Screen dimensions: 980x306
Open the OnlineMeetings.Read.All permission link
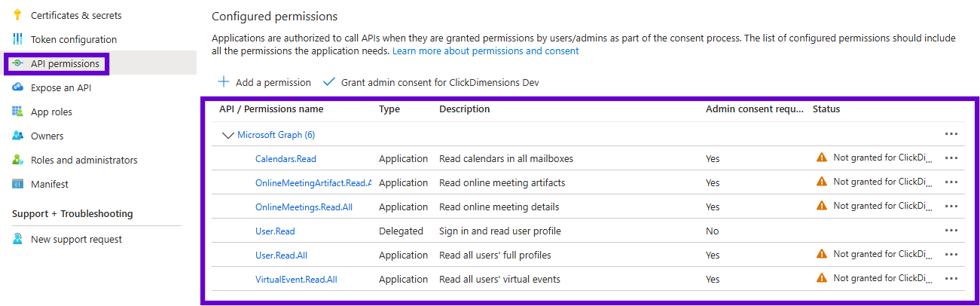[x=304, y=207]
